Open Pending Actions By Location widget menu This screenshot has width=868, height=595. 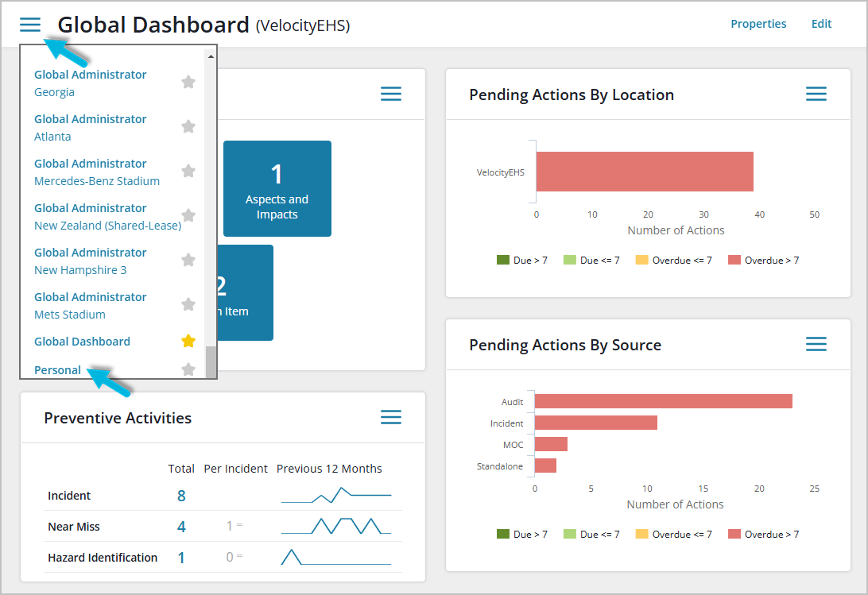(816, 95)
